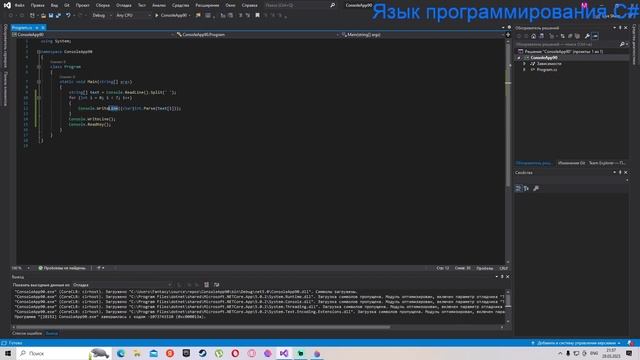Viewport: 640px width, 360px height.
Task: Click the Solution Explorer search field
Action: [x=567, y=44]
